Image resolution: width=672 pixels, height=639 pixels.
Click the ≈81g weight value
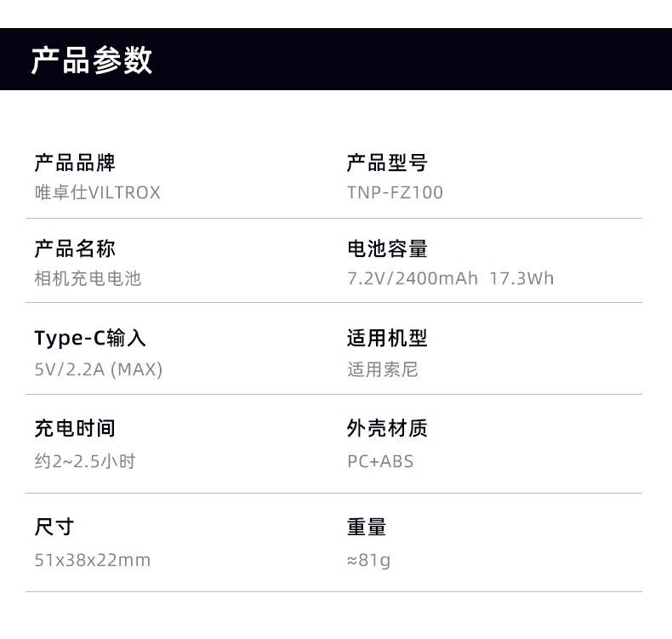tap(369, 560)
